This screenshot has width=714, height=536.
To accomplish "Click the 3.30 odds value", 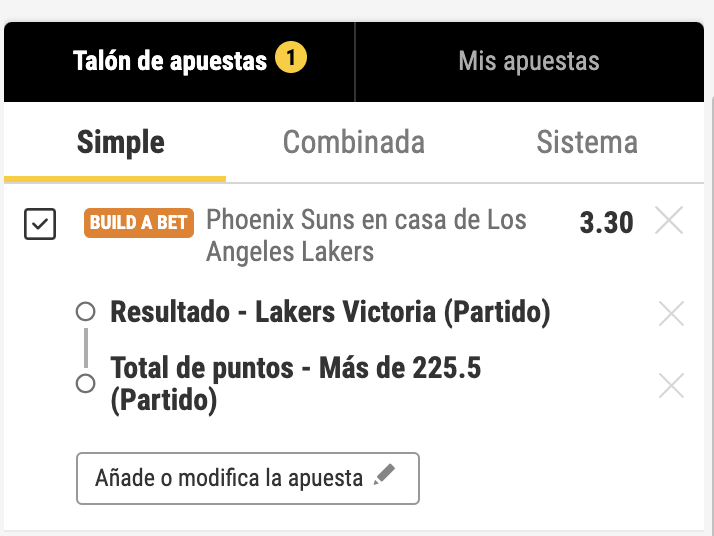I will 606,222.
